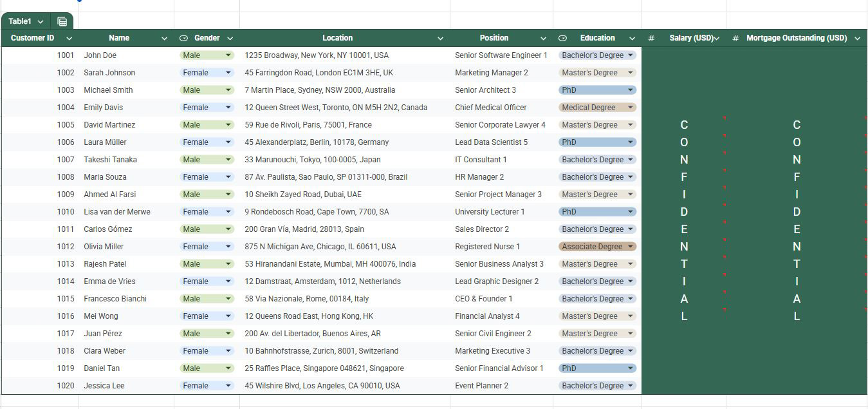Image resolution: width=868 pixels, height=409 pixels.
Task: Open Mortgage Outstanding column filter arrow
Action: pos(857,38)
